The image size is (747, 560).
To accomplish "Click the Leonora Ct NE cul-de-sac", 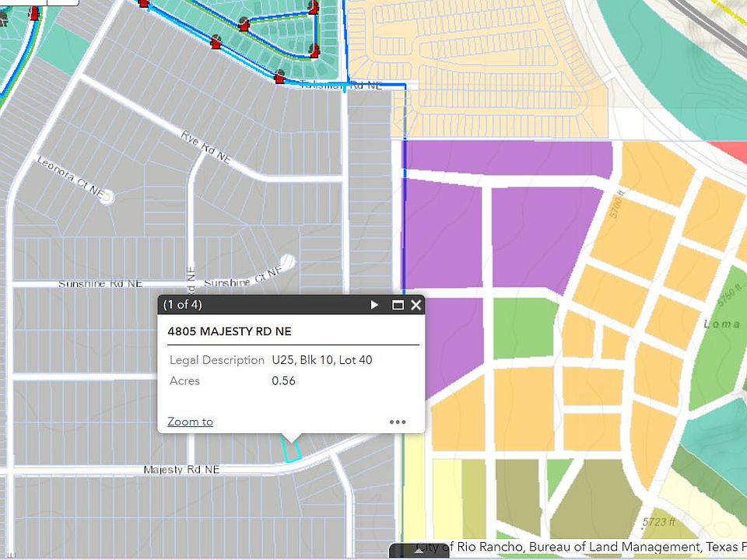I will tap(107, 197).
